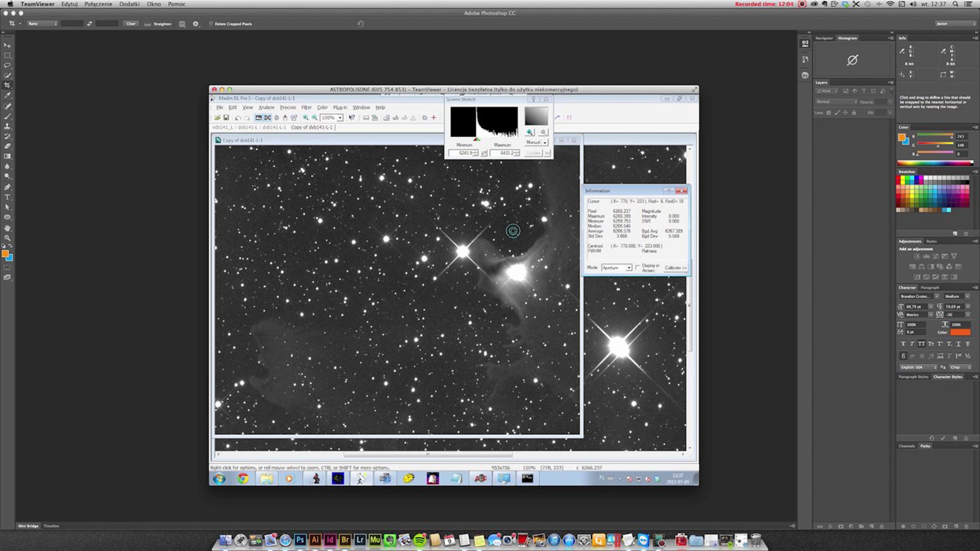Select the Eraser tool
Screen dimensions: 980x551
coord(7,146)
